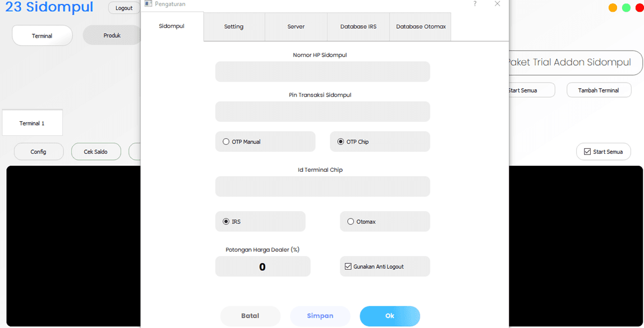644x328 pixels.
Task: Click the Id Terminal Chip field
Action: pyautogui.click(x=323, y=186)
